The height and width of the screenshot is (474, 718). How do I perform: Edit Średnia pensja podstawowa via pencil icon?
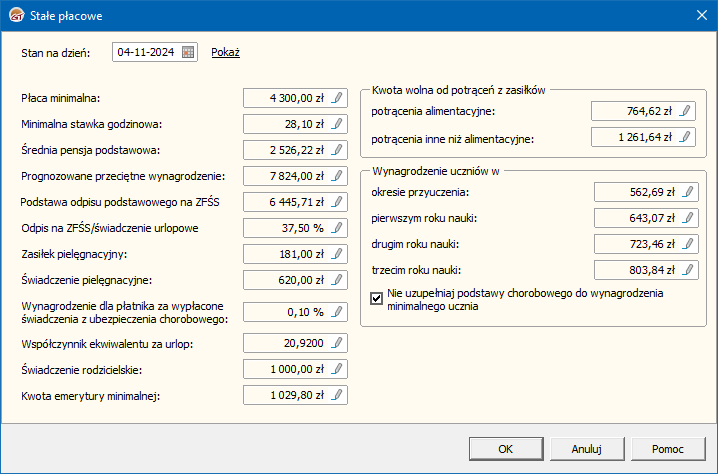(337, 150)
